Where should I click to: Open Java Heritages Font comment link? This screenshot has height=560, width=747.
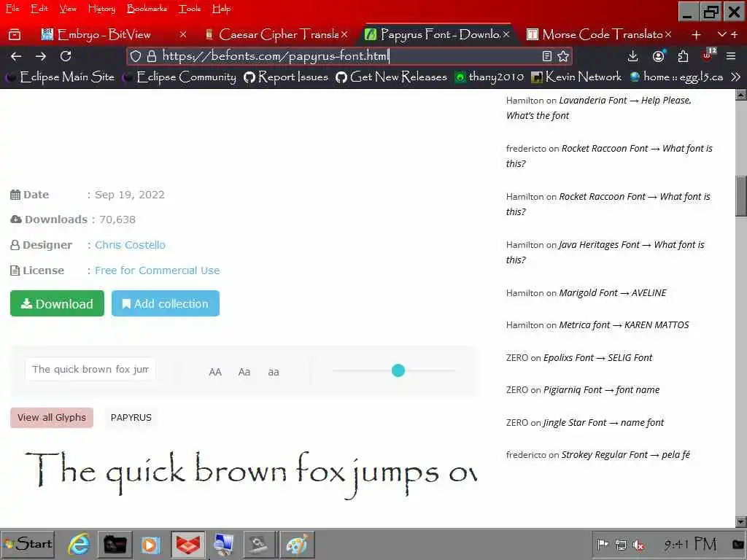coord(605,252)
